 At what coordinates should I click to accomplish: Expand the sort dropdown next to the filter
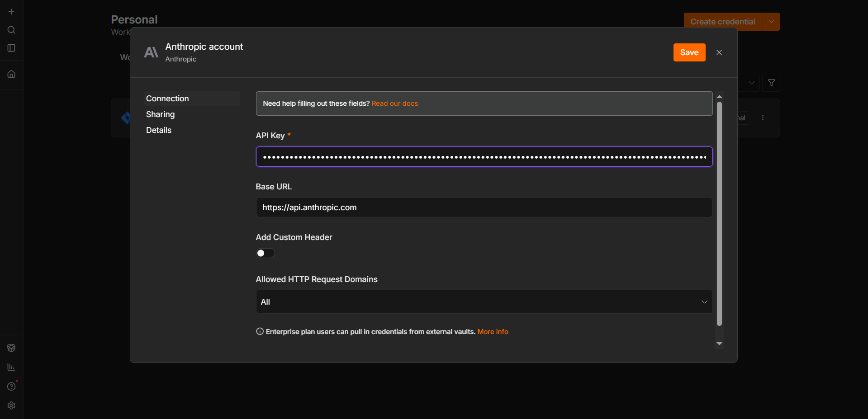coord(751,83)
